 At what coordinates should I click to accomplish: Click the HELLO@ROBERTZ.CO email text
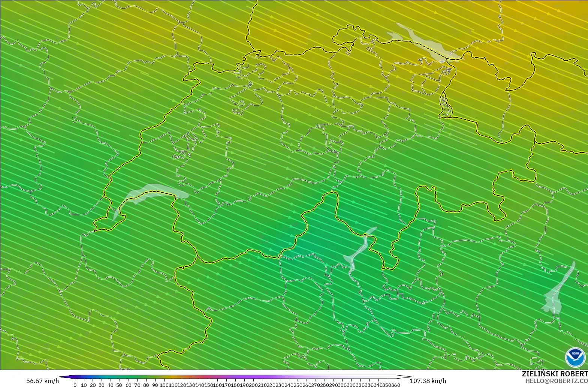pos(557,381)
